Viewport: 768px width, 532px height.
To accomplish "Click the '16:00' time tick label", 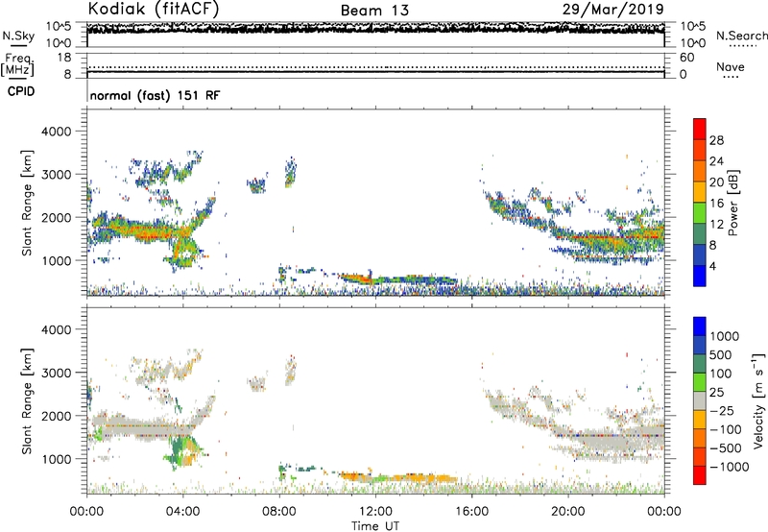I will click(x=471, y=512).
